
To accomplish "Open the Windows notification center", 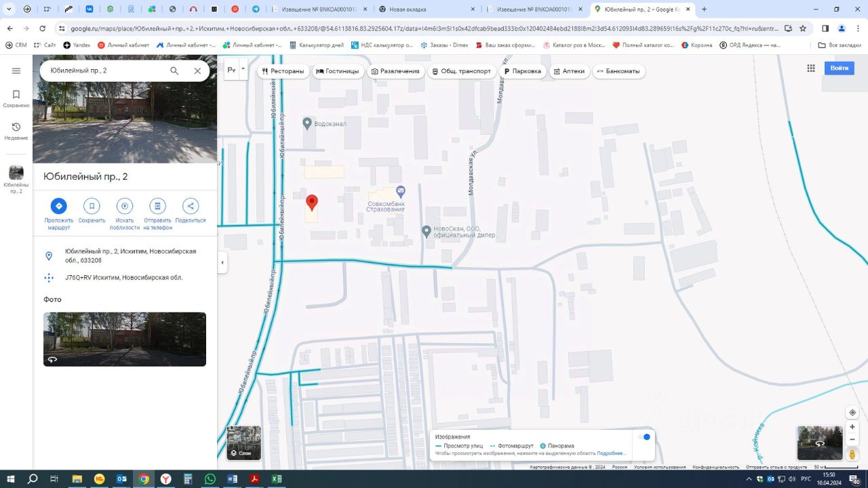I will (x=854, y=479).
